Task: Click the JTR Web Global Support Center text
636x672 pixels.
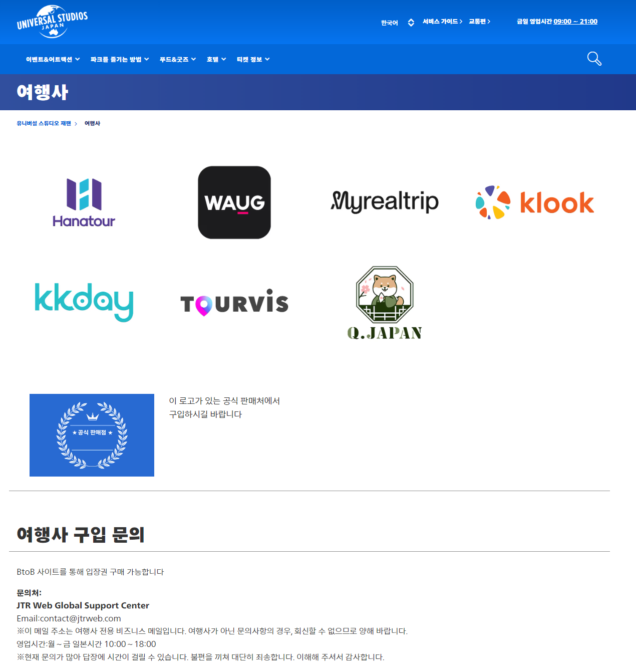Action: point(83,605)
